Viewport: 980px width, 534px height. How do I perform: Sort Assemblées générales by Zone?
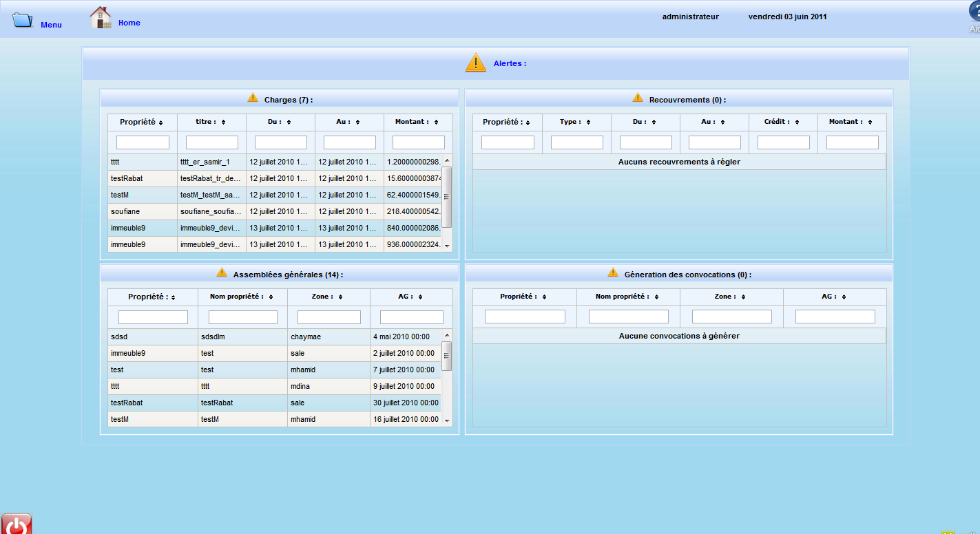(341, 297)
